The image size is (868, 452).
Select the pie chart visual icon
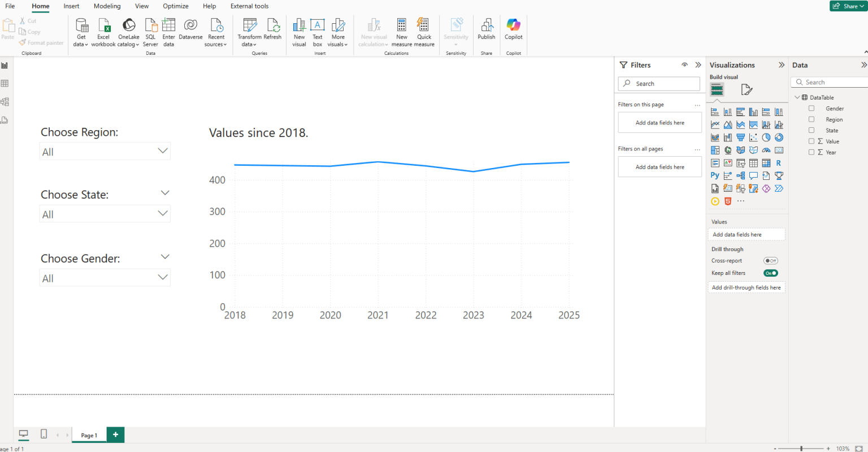tap(766, 137)
